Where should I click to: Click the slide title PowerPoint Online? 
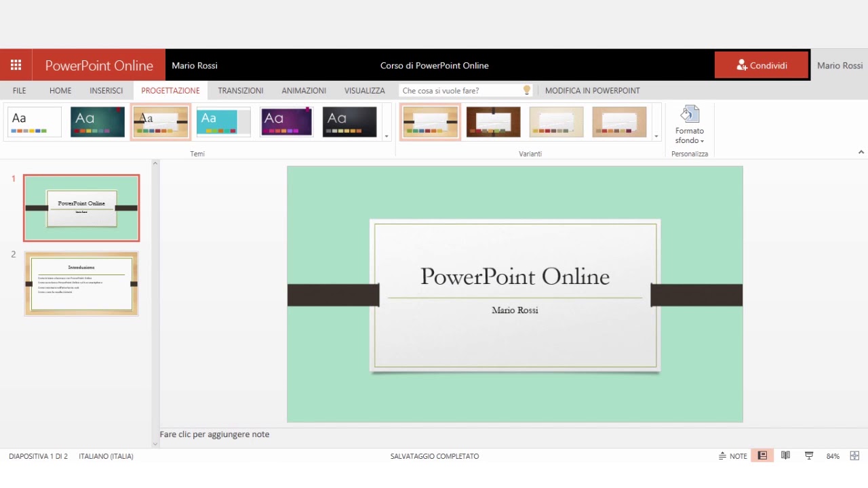click(515, 277)
